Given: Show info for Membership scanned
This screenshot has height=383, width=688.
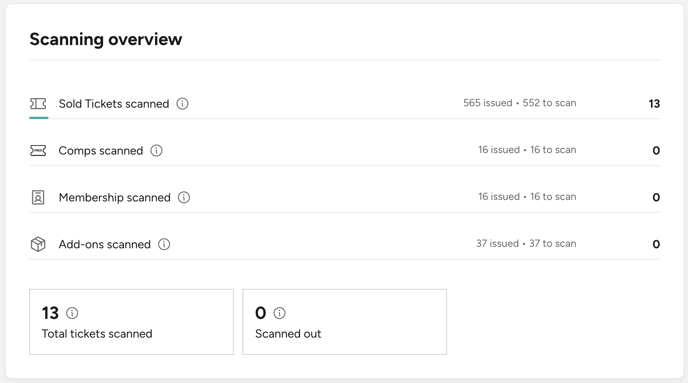Looking at the screenshot, I should point(184,197).
